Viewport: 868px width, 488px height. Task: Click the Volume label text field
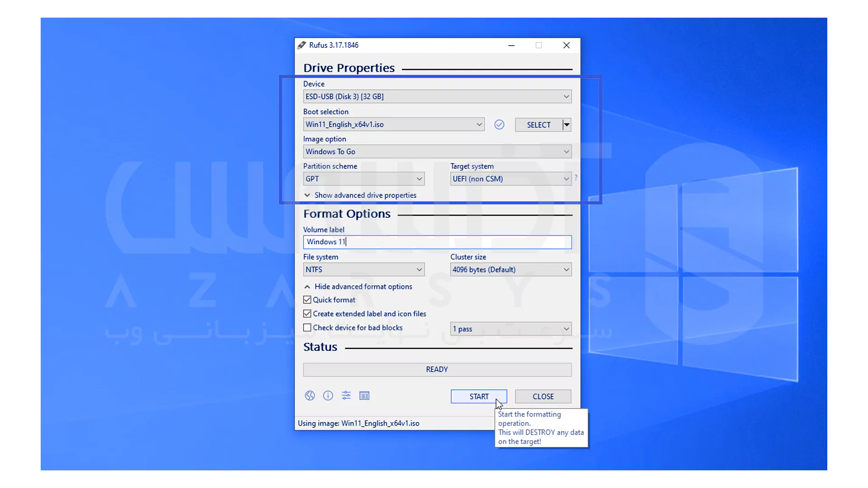437,242
